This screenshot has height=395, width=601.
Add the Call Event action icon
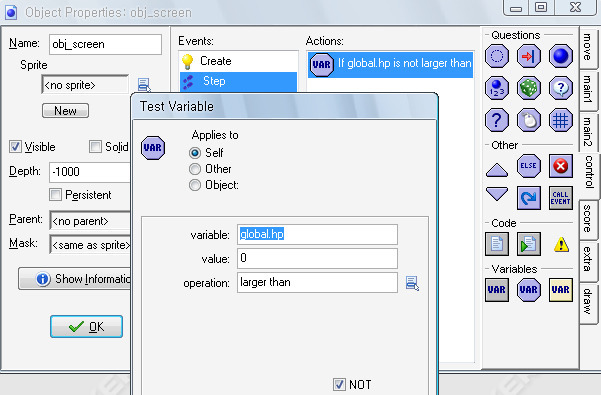(x=560, y=198)
